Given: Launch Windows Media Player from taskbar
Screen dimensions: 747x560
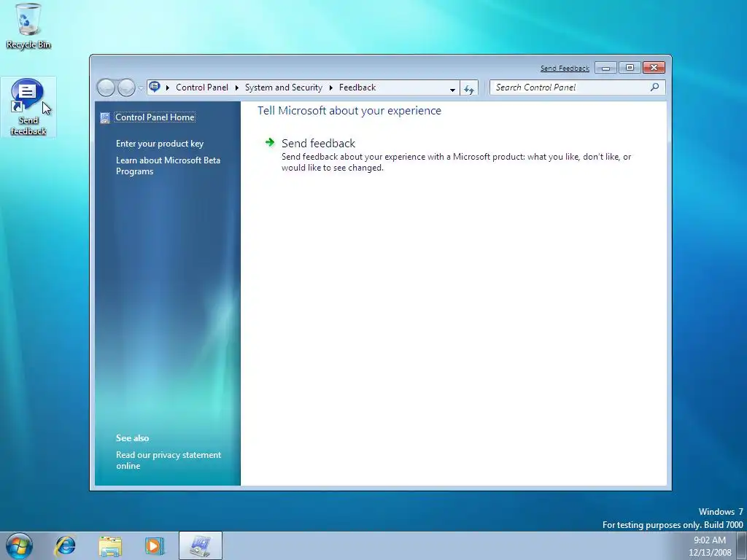Looking at the screenshot, I should [x=155, y=545].
